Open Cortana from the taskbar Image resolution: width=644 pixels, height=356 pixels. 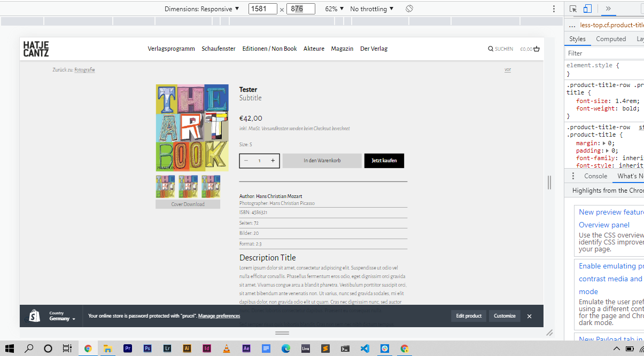coord(48,349)
